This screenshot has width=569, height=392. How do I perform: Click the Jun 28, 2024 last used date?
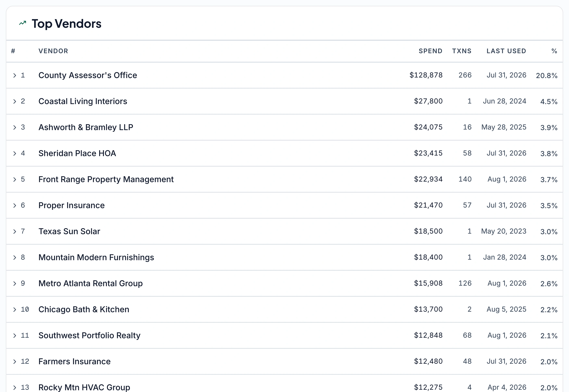pos(505,101)
